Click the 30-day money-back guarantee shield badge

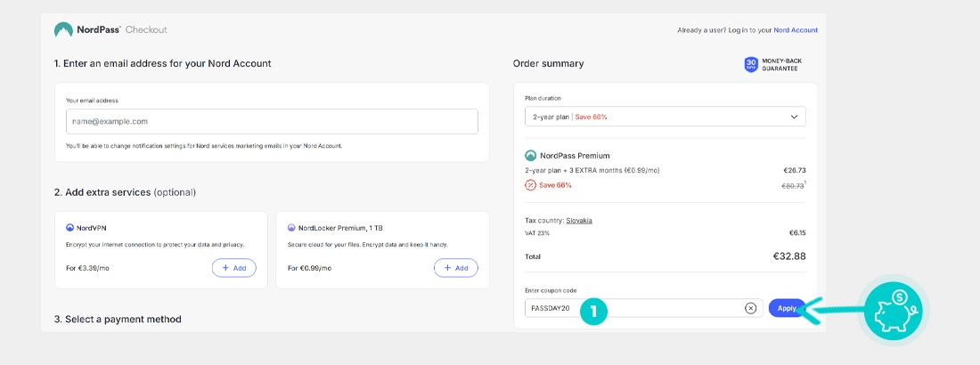pos(751,64)
